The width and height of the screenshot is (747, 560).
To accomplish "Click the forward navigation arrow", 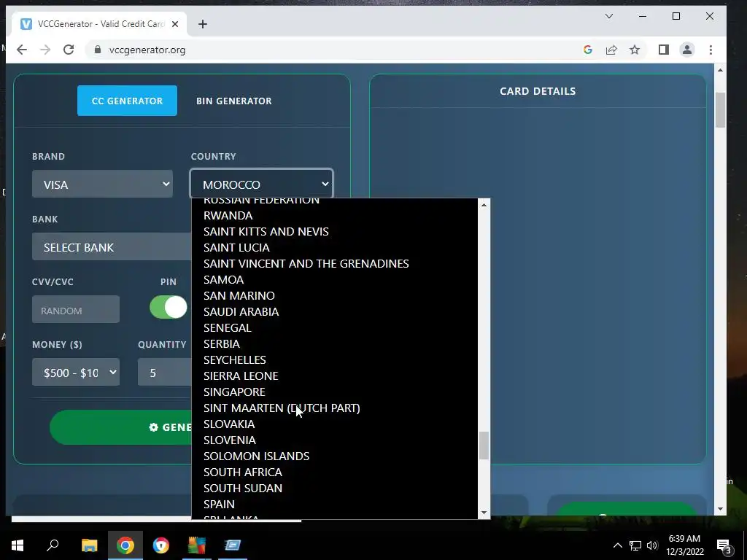I will pyautogui.click(x=45, y=50).
